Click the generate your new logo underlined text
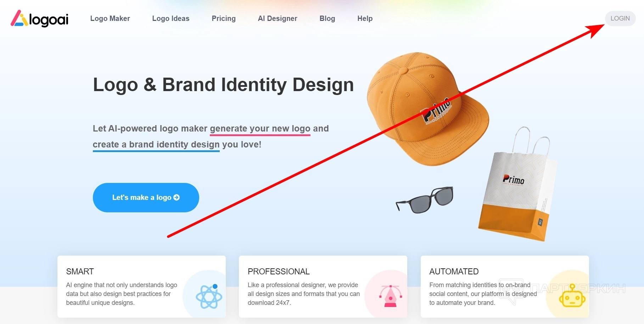The image size is (644, 324). (260, 129)
